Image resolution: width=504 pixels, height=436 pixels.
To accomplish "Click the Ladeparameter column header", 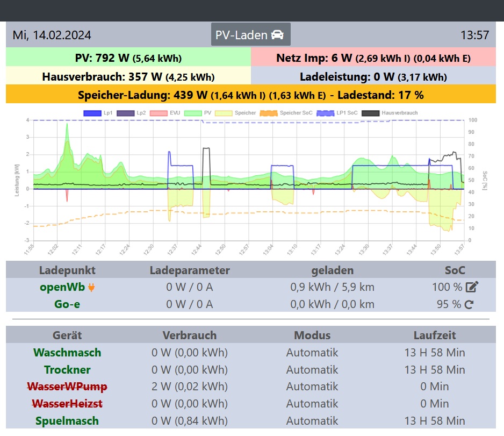I will click(190, 270).
